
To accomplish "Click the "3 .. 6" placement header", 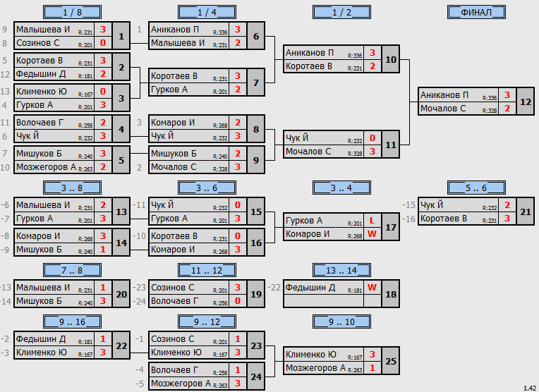I will pyautogui.click(x=207, y=188).
